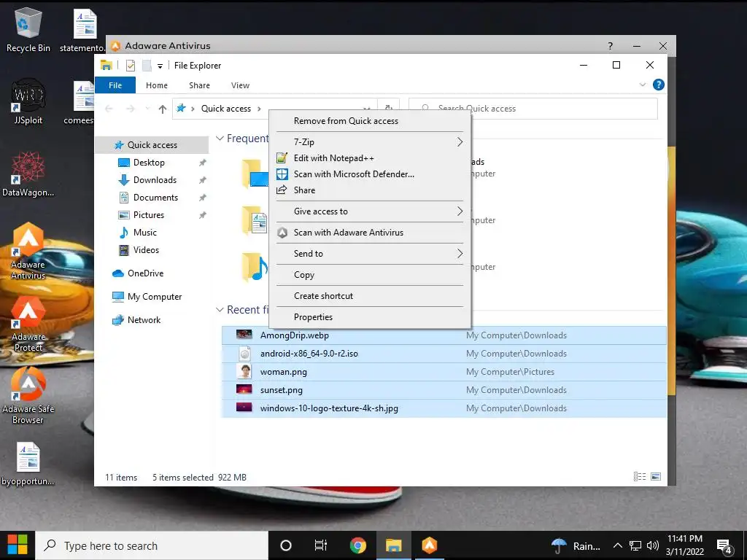
Task: Collapse the Recent files section
Action: point(220,310)
